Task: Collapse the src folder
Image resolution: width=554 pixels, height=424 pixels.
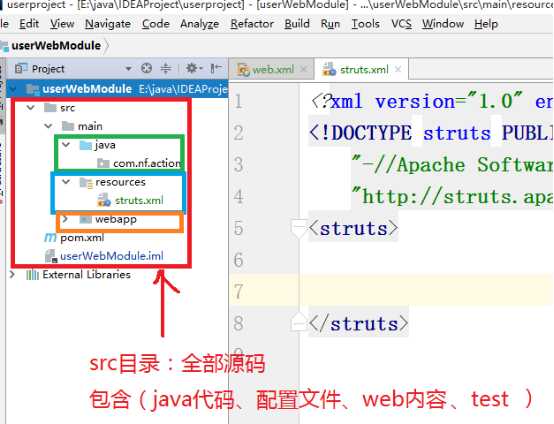Action: tap(31, 107)
